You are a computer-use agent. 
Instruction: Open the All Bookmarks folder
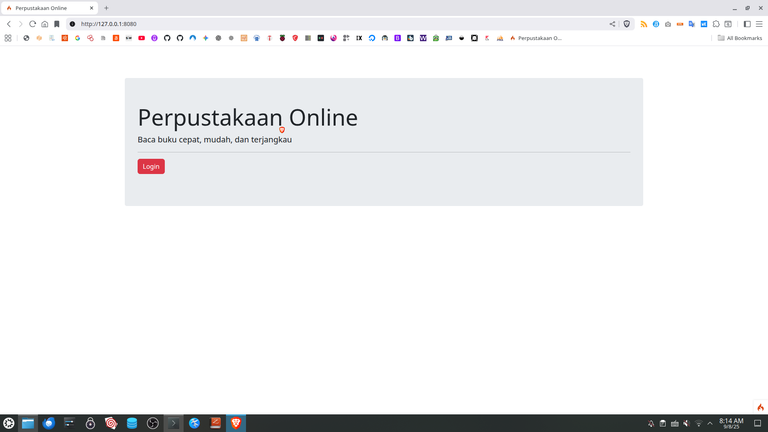740,38
